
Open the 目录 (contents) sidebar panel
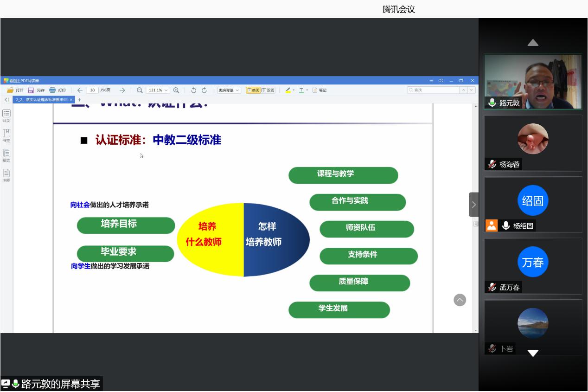pos(6,115)
